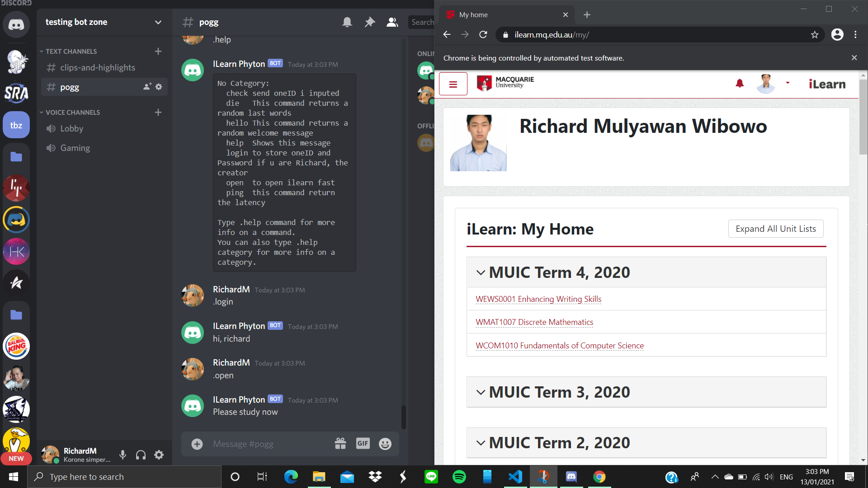This screenshot has width=868, height=488.
Task: Show pinned messages in pogg channel
Action: (370, 22)
